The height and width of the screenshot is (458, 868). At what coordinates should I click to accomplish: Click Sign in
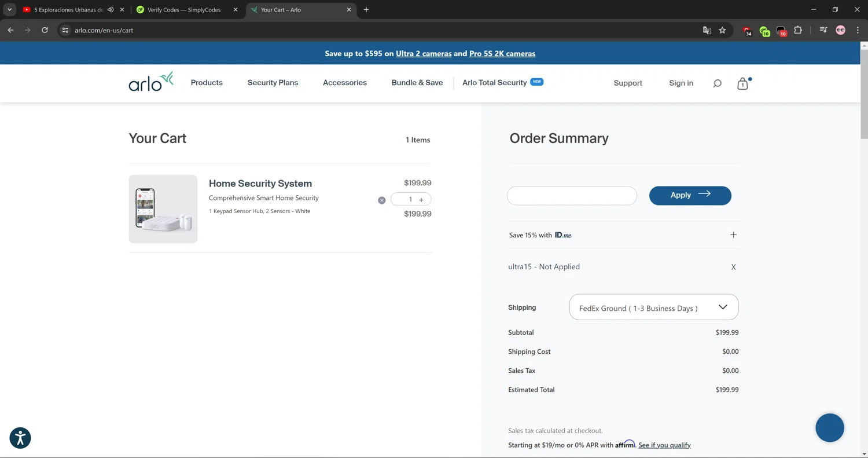681,83
